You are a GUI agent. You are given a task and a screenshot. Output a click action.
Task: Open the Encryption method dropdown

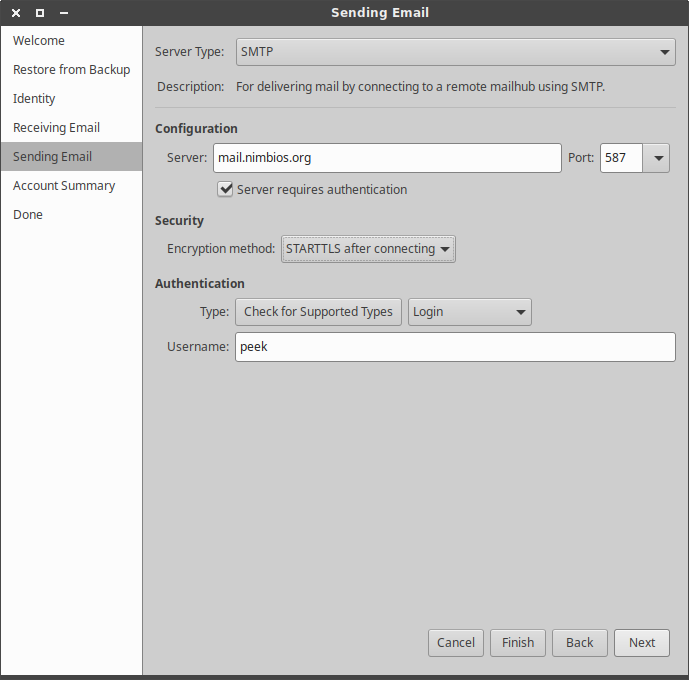[x=368, y=249]
